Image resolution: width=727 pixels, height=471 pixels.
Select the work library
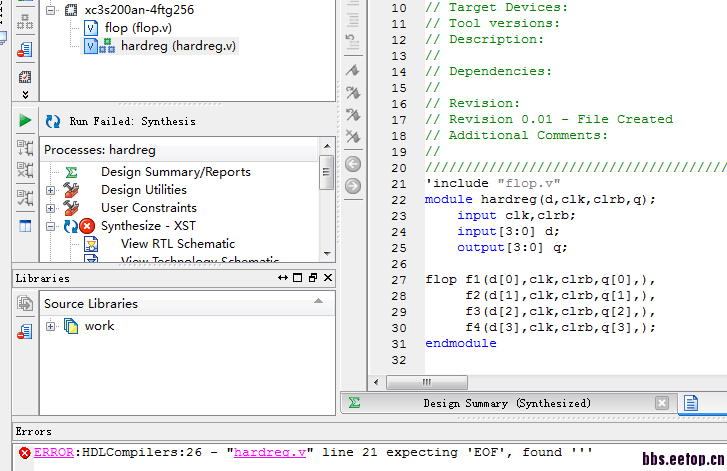(99, 326)
